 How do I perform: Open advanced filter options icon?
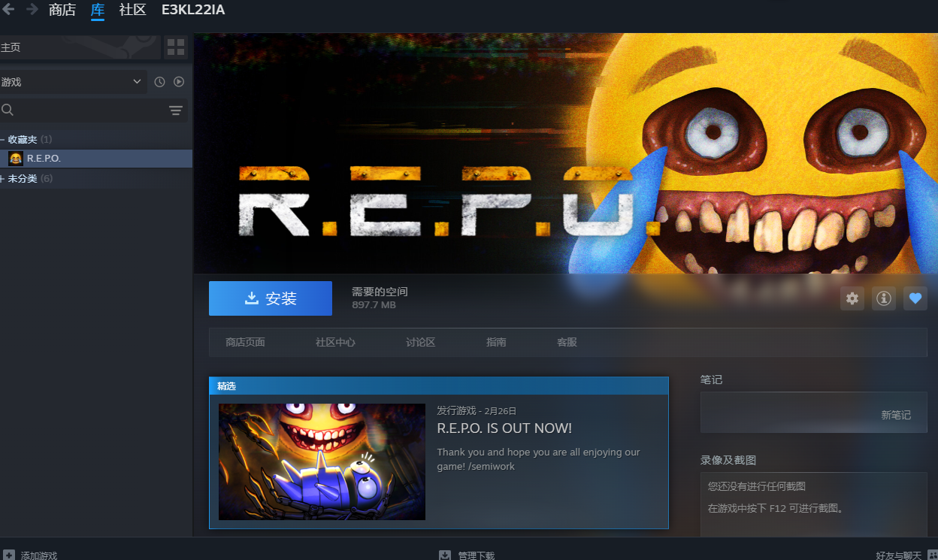[176, 110]
